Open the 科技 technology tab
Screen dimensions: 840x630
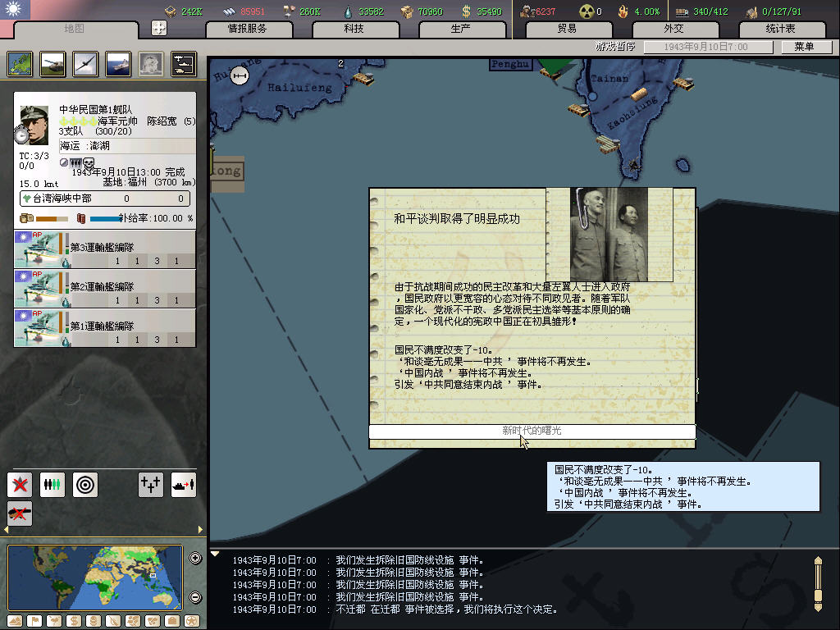[x=354, y=29]
